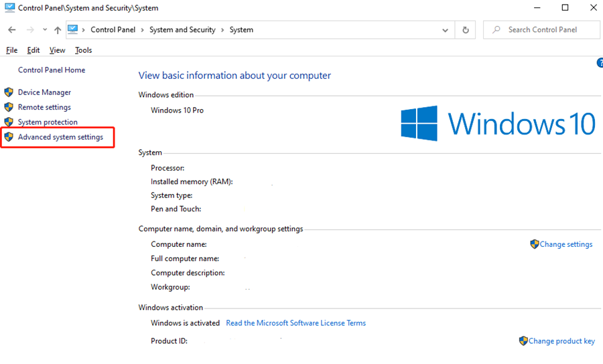Click 'View basic information about your computer' heading

[x=234, y=76]
